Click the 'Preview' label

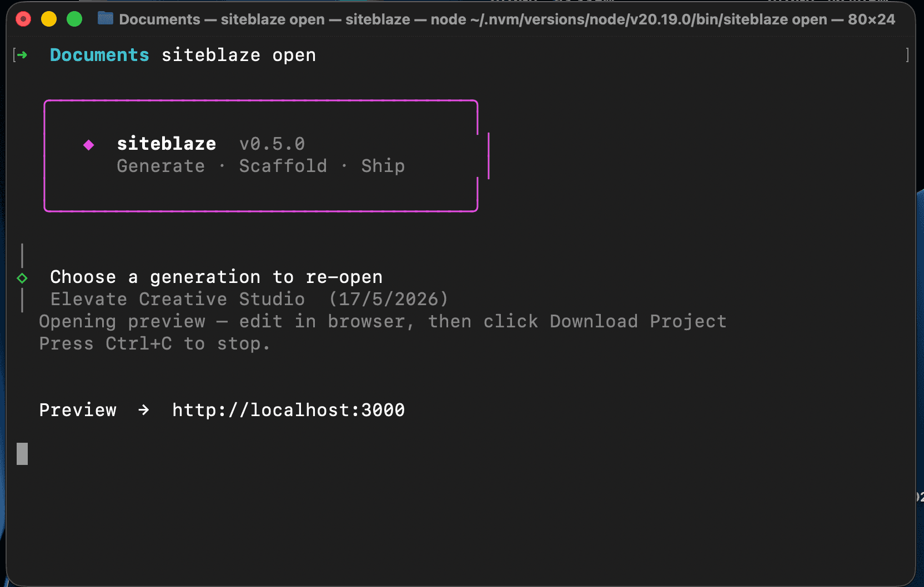pos(78,410)
